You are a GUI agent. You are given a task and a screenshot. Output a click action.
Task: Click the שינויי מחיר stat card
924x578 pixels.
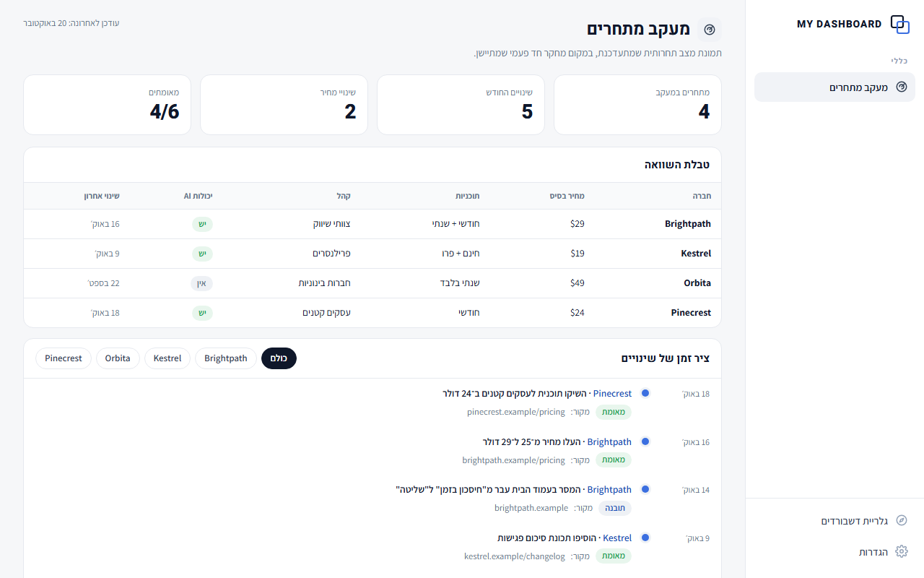point(284,105)
